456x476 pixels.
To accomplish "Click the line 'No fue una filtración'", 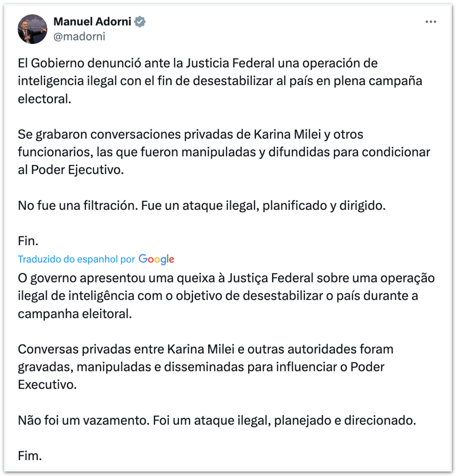I will tap(202, 205).
